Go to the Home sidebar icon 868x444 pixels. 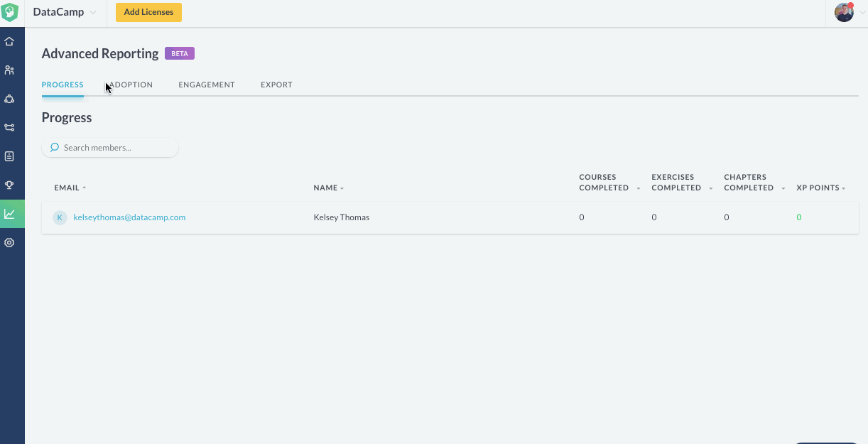(x=9, y=41)
